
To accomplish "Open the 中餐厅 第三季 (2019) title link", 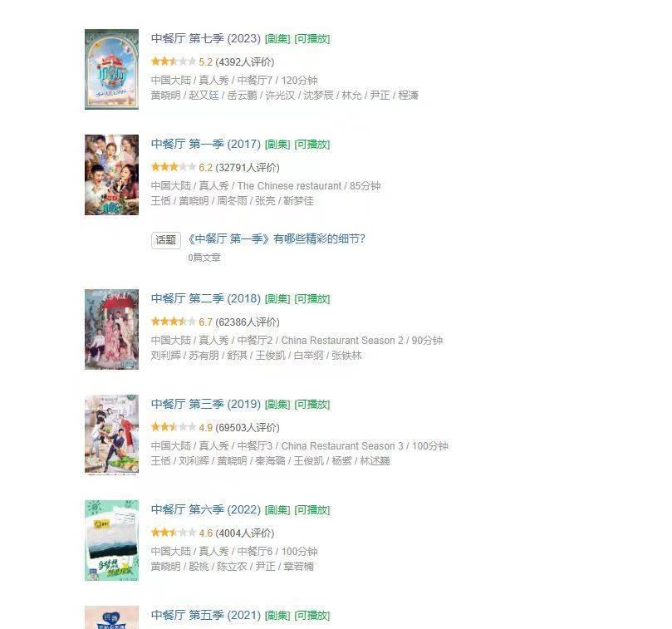I will (206, 404).
